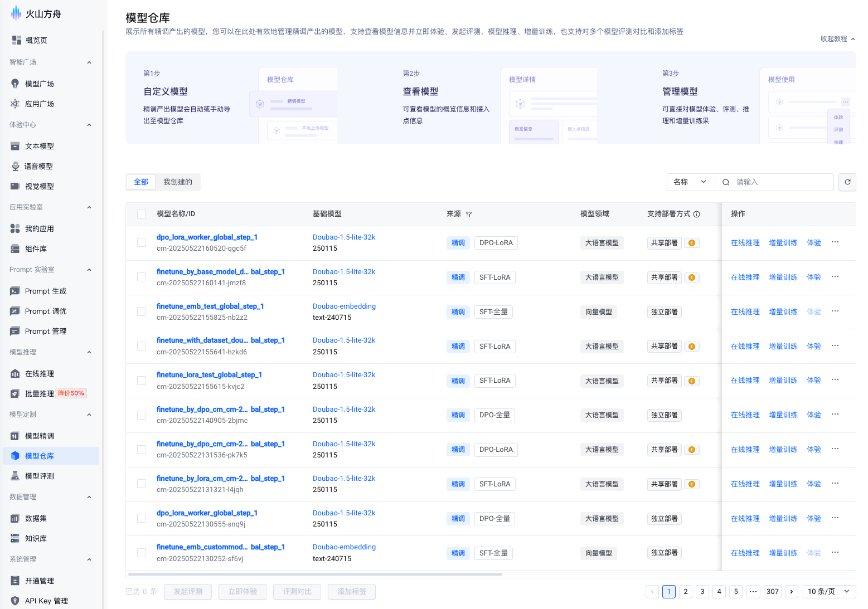Click the 开通管理 sidebar icon
Screen dimensions: 868x609
[15, 581]
